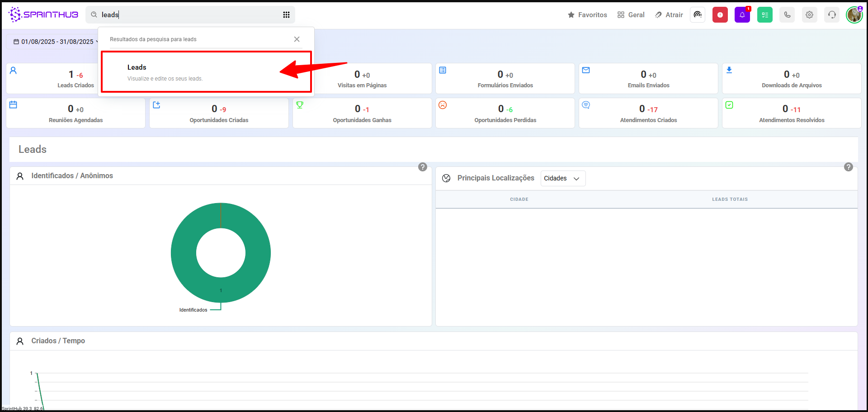Click help icon on Identificados / Anônimos panel
The height and width of the screenshot is (412, 868).
[x=423, y=167]
